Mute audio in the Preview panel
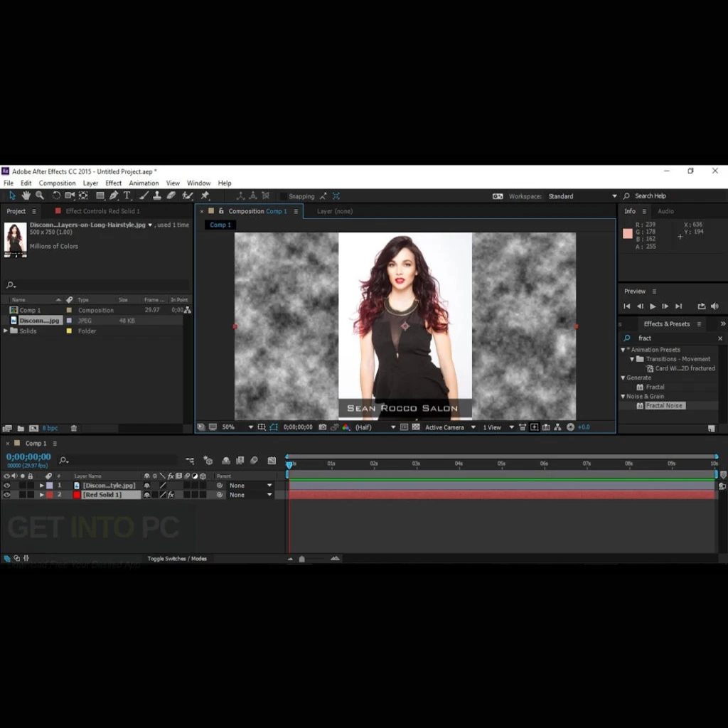Screen dimensions: 728x728 pyautogui.click(x=714, y=306)
